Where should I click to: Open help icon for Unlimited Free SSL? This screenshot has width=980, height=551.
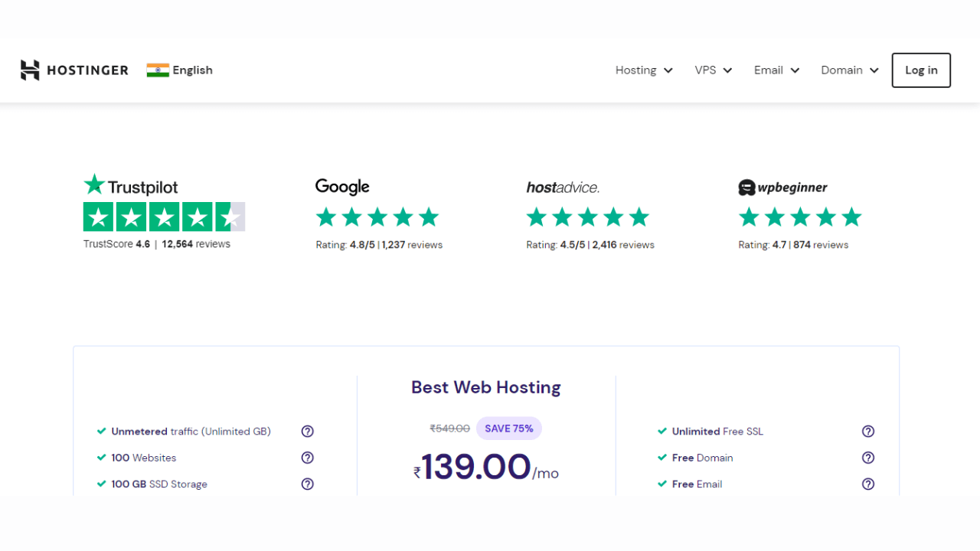868,432
